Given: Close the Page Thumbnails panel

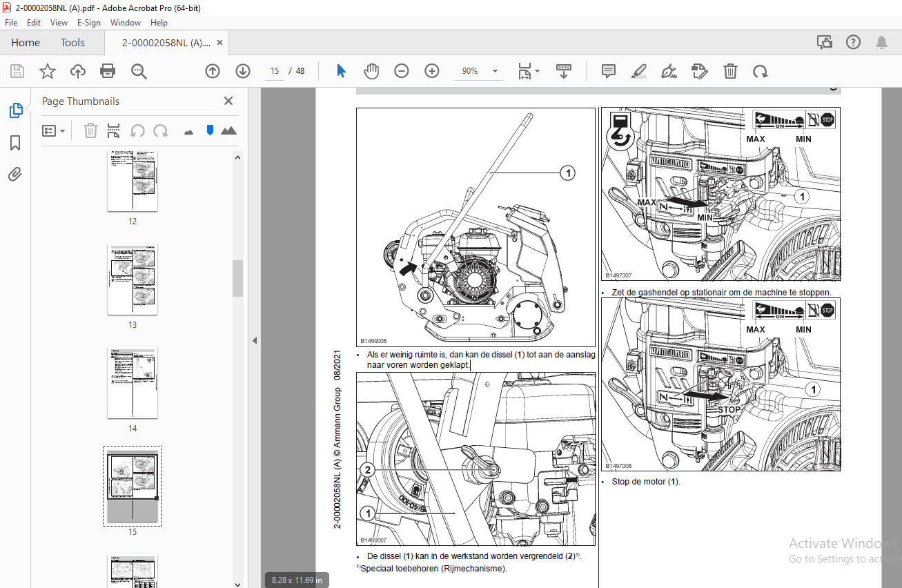Looking at the screenshot, I should coord(228,101).
